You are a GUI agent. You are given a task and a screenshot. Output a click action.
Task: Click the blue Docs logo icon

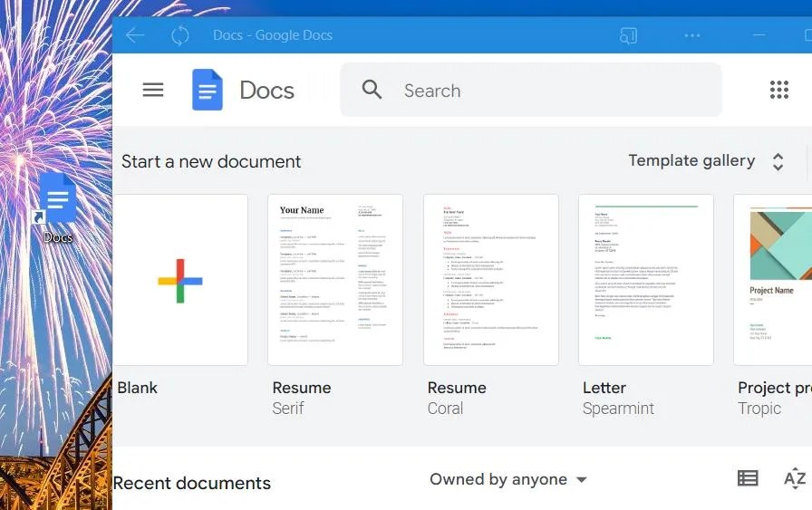pyautogui.click(x=208, y=90)
